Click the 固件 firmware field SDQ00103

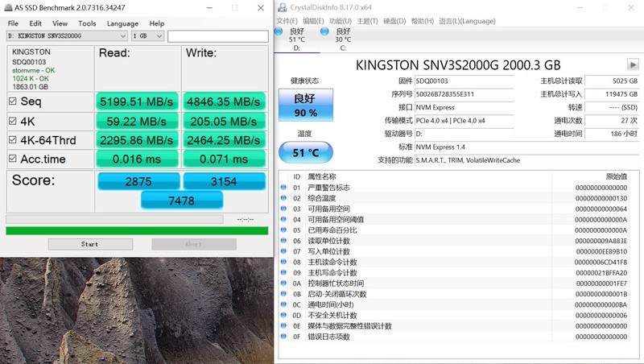pos(464,81)
